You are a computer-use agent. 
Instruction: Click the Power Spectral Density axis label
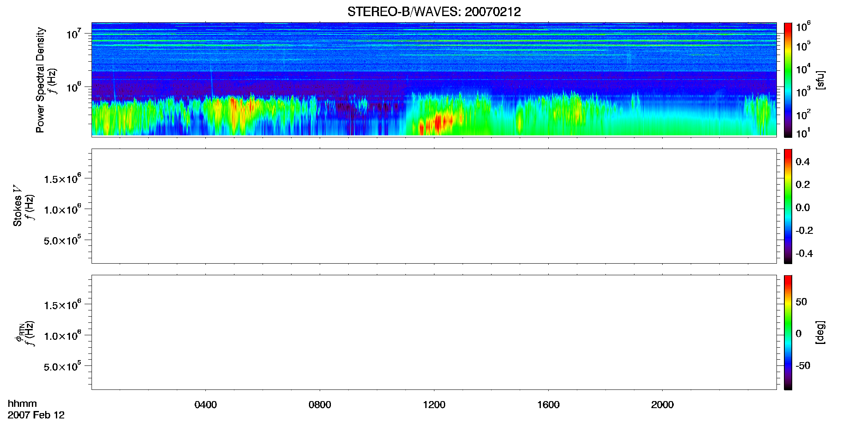[x=40, y=80]
